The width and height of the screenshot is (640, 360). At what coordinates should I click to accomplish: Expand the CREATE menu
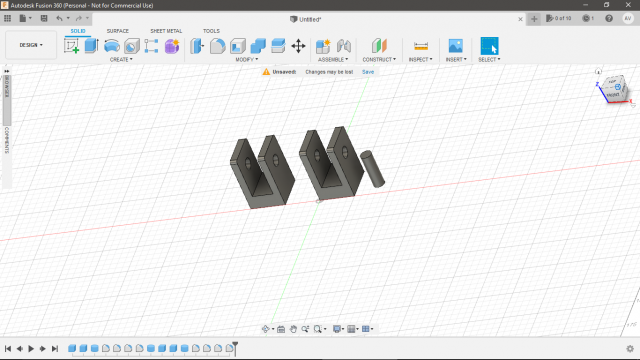click(x=121, y=60)
